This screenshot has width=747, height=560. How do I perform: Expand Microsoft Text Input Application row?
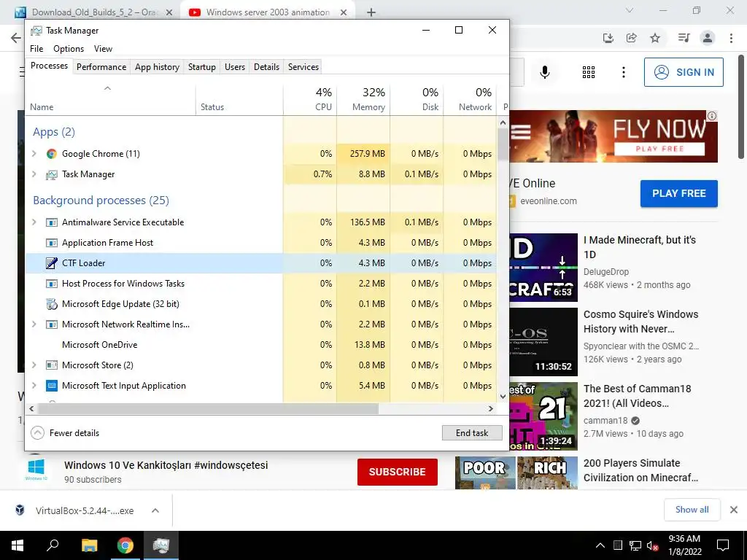pyautogui.click(x=34, y=385)
